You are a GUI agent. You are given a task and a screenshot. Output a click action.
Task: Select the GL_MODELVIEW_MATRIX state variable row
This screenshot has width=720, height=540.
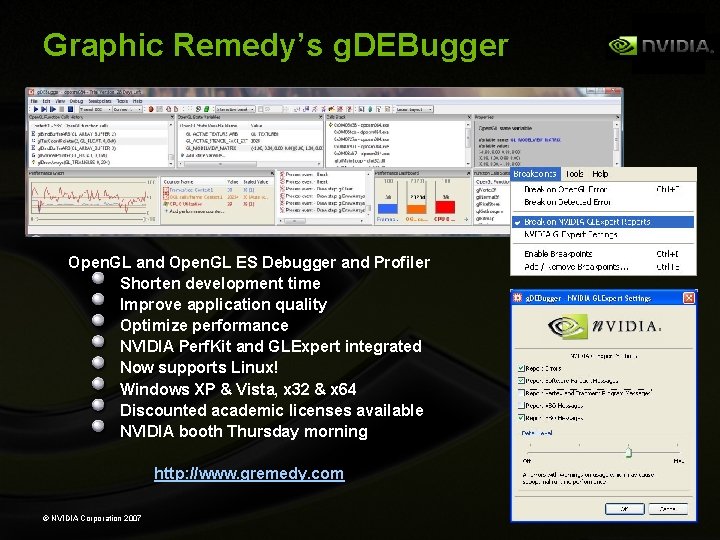pos(250,148)
